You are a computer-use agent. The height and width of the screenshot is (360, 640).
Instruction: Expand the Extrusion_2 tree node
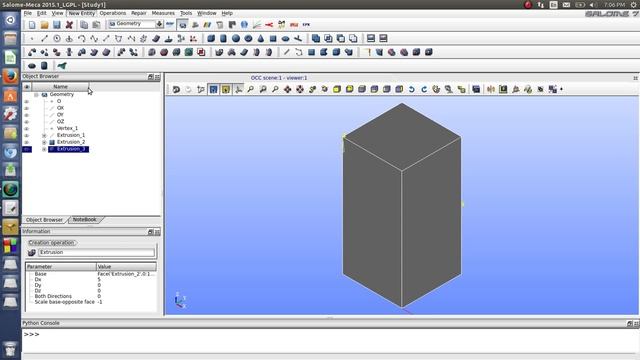pos(44,142)
